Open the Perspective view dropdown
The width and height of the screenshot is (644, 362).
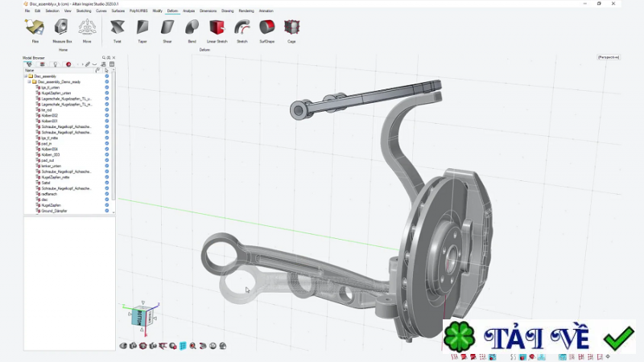click(x=609, y=57)
